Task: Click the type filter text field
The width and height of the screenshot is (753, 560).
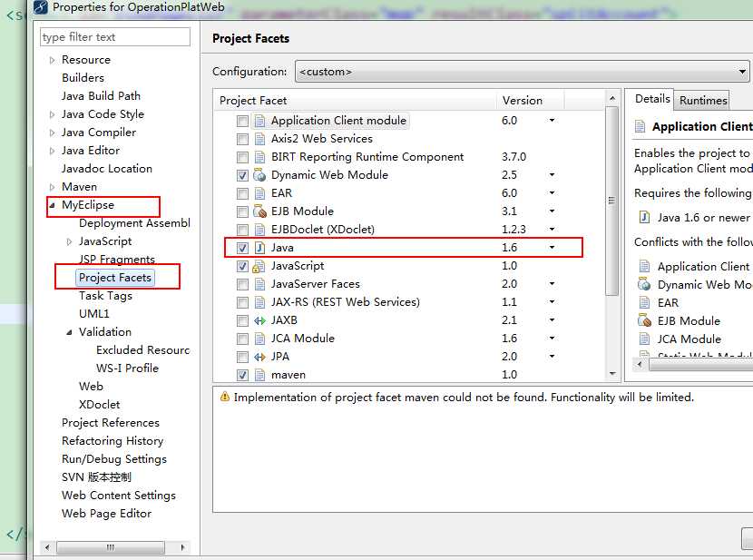Action: (x=115, y=37)
